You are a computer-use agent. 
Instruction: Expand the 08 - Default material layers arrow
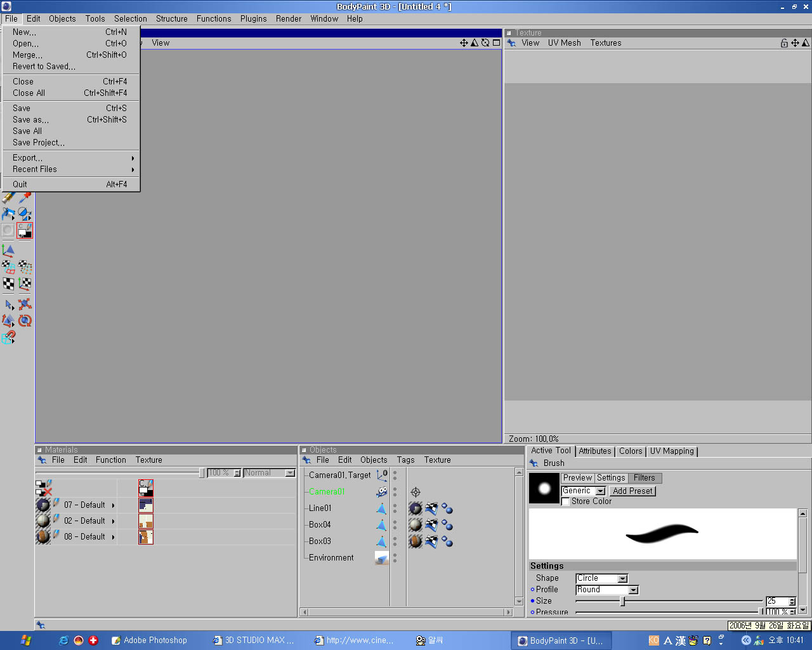(x=114, y=537)
